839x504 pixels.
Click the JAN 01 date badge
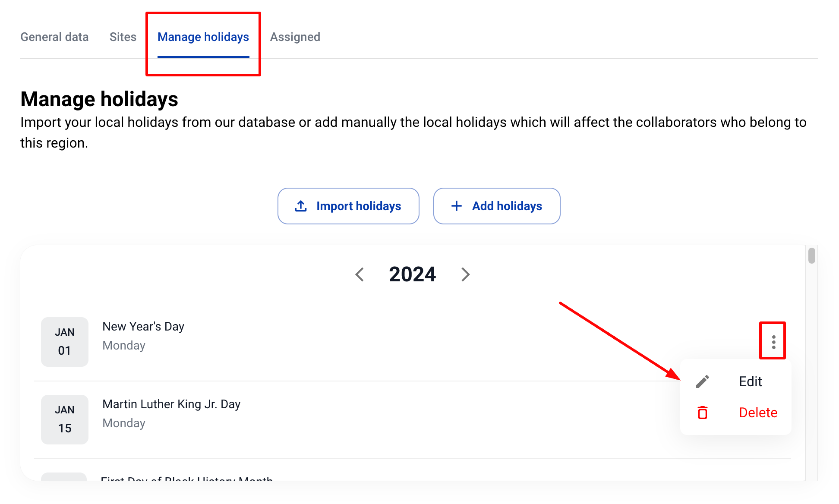65,342
